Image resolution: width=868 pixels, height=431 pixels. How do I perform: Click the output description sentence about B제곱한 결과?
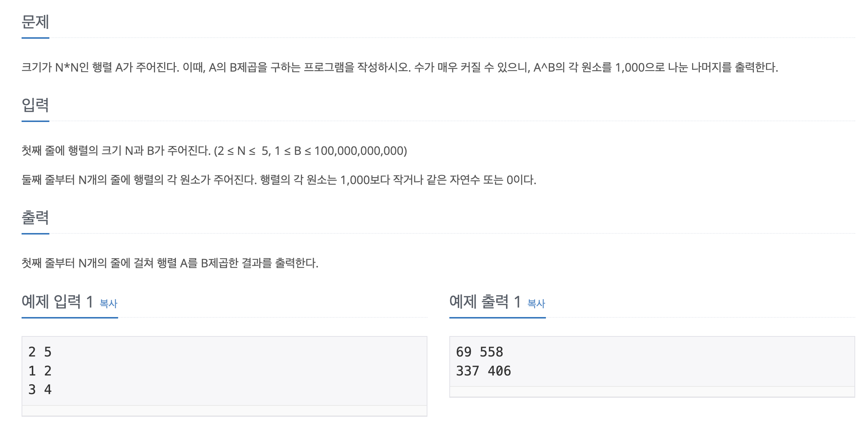(170, 263)
